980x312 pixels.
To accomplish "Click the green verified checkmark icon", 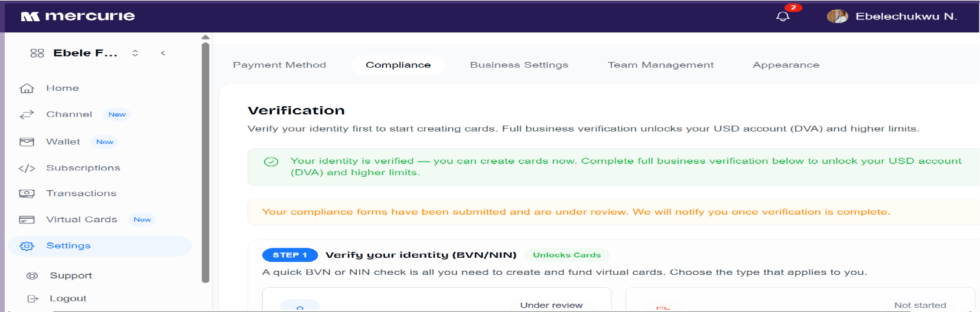I will point(271,162).
